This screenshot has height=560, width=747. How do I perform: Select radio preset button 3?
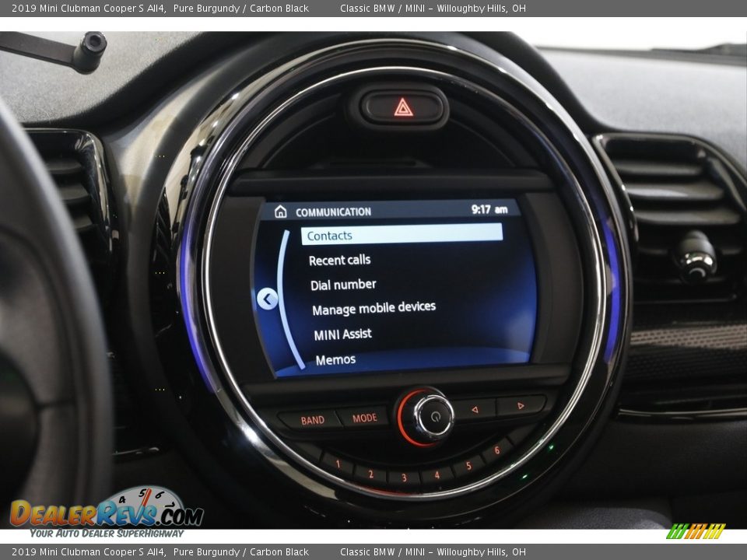(404, 477)
